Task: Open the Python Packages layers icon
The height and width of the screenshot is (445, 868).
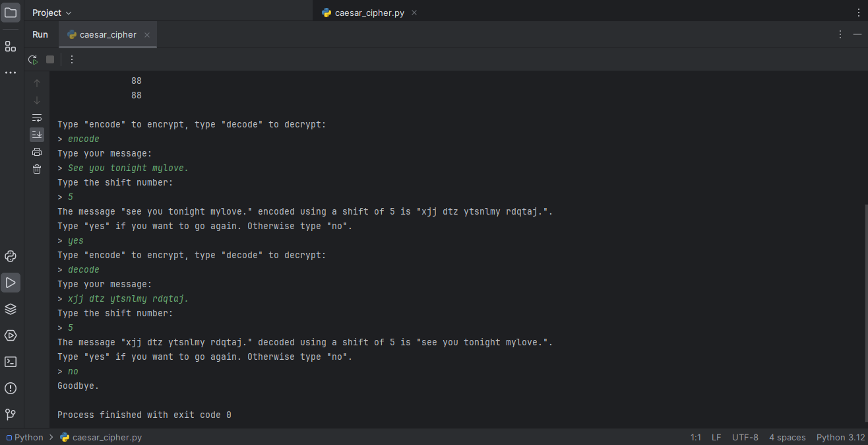Action: [11, 309]
